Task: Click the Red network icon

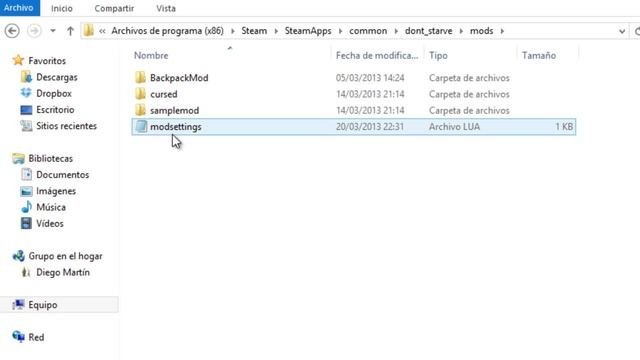Action: [18, 337]
